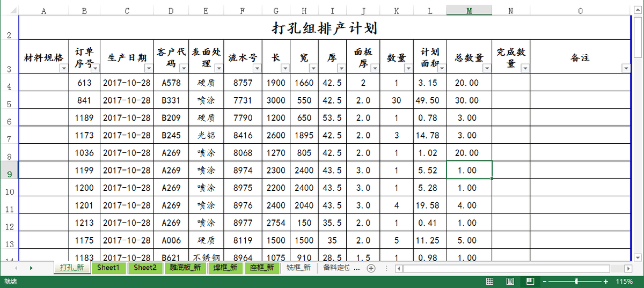Click cell with order number 613

click(84, 83)
